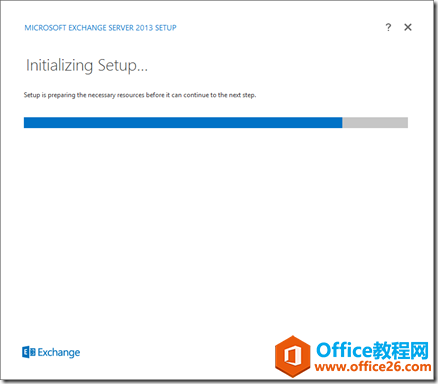Click the setup preparation description text

[140, 95]
